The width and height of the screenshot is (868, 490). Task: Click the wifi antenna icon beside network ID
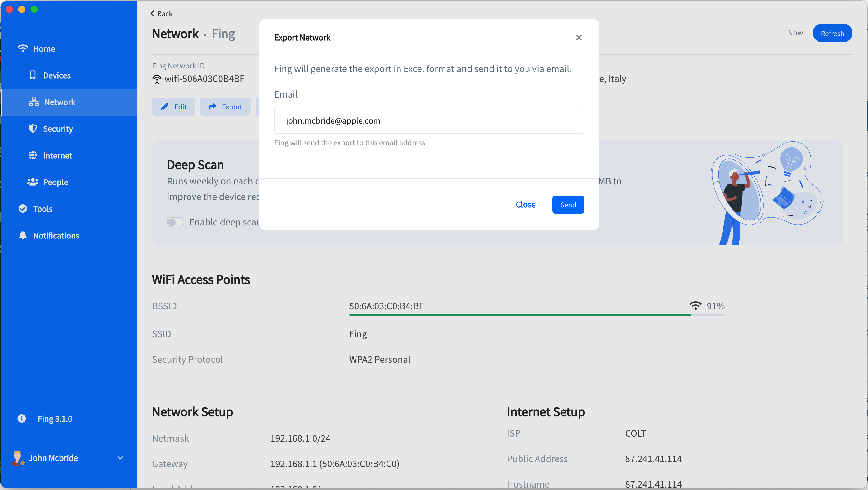point(157,79)
